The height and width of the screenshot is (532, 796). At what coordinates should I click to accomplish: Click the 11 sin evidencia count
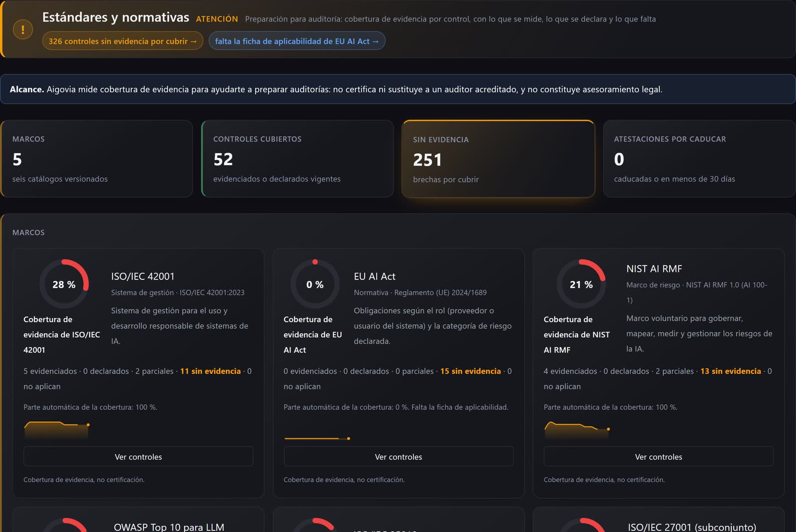[x=210, y=371]
